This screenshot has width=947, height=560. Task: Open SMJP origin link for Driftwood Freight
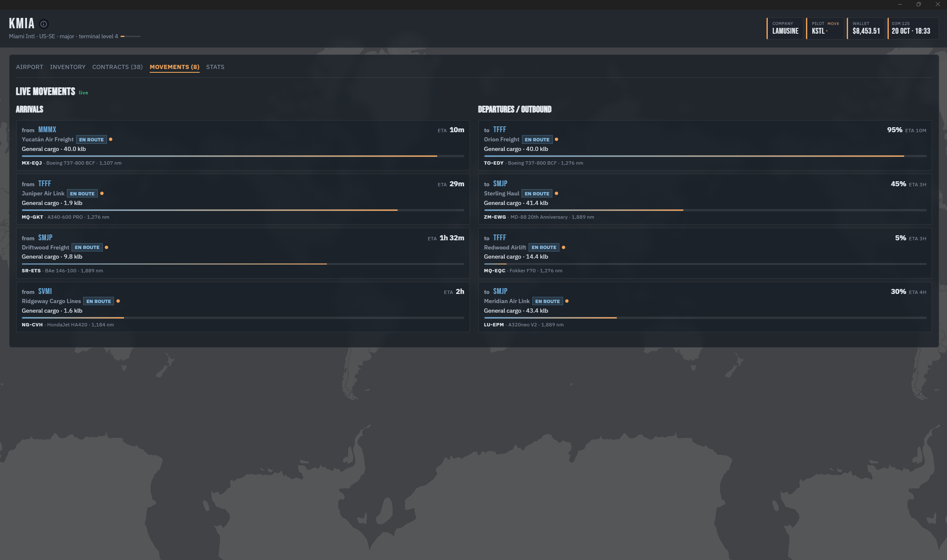[x=45, y=238]
